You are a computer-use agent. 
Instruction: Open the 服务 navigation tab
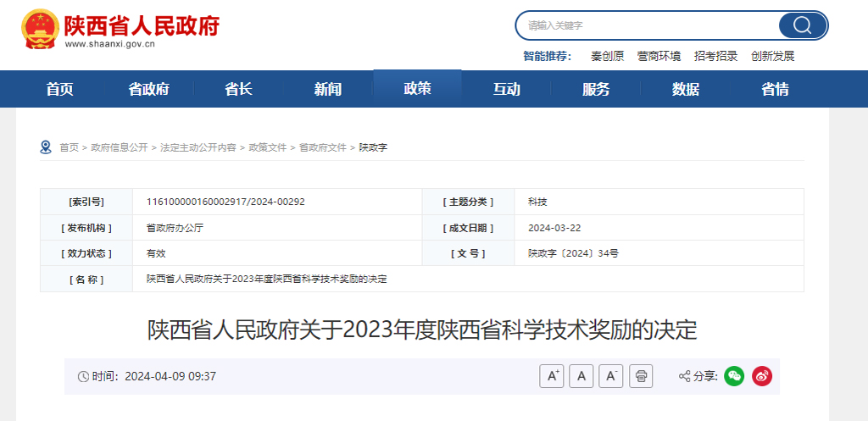(x=596, y=89)
